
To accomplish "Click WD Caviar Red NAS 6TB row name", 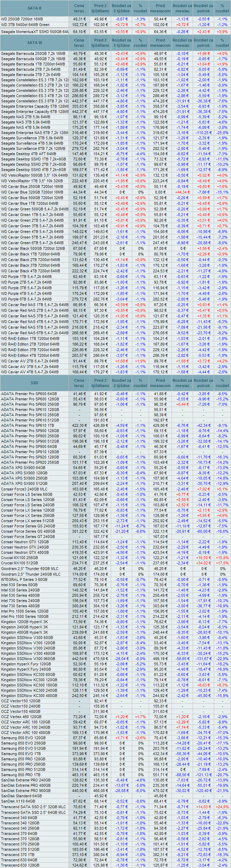I will coord(35,333).
